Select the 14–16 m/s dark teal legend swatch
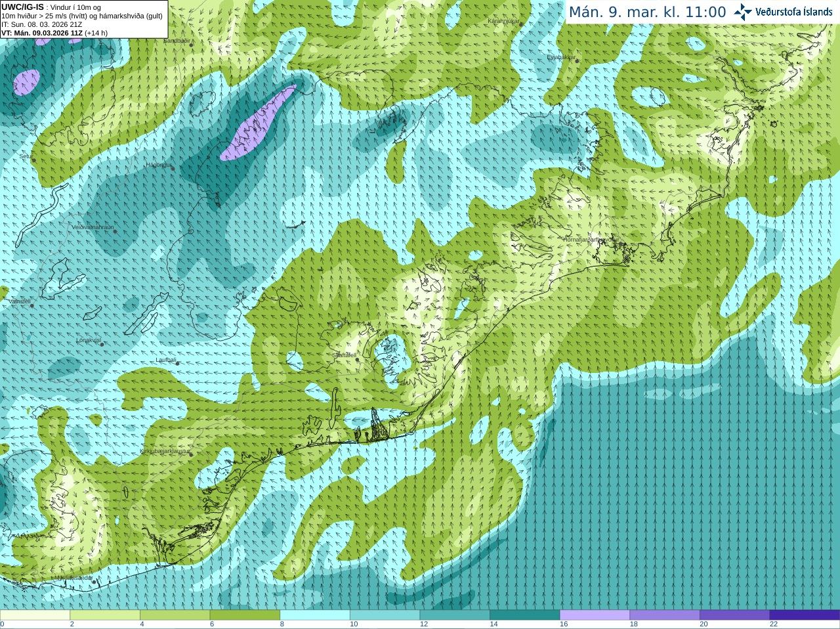This screenshot has height=629, width=840. 525,615
